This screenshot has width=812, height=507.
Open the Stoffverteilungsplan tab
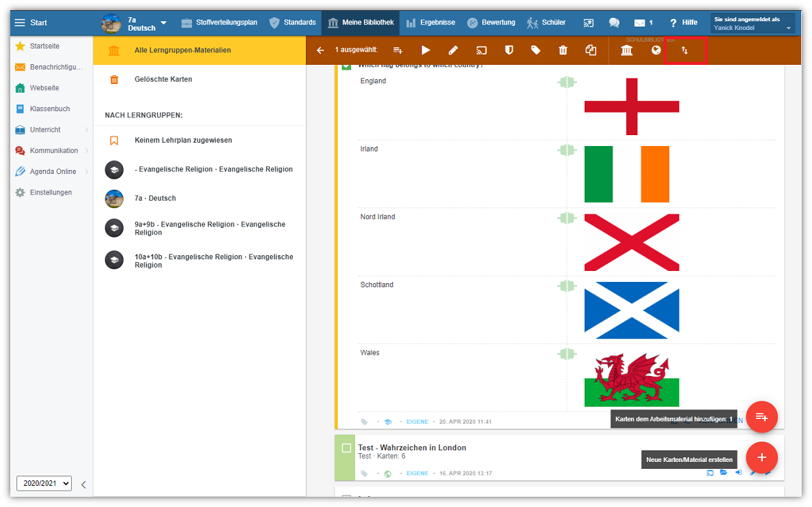[x=219, y=23]
